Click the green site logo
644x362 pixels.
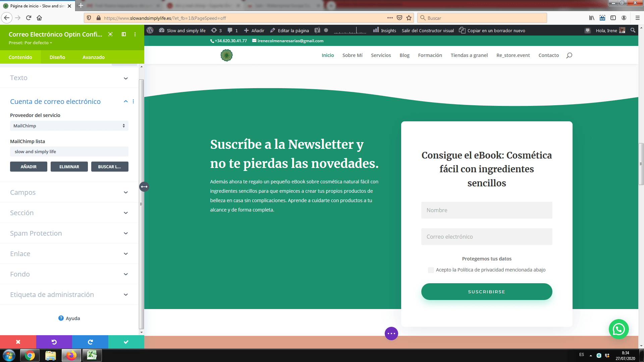tap(226, 55)
